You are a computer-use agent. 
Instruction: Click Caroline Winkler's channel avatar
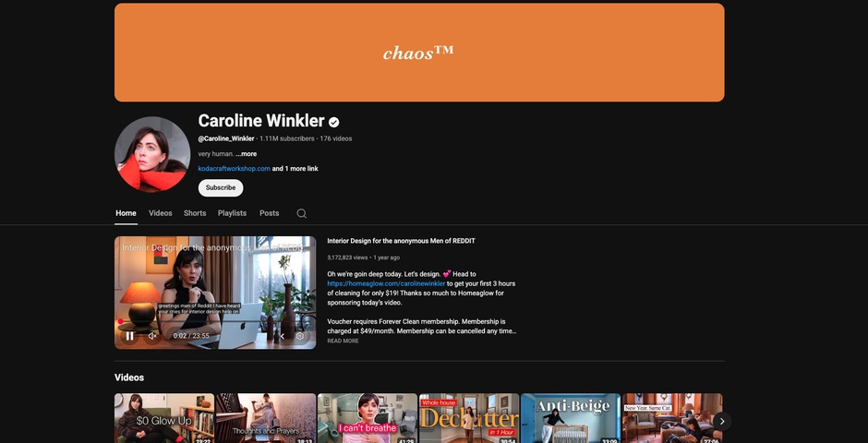click(x=152, y=154)
